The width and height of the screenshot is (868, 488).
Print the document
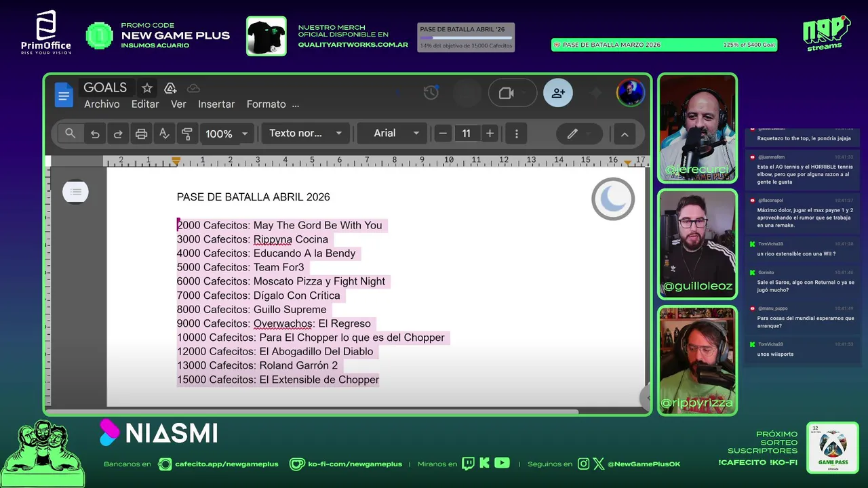pos(141,134)
